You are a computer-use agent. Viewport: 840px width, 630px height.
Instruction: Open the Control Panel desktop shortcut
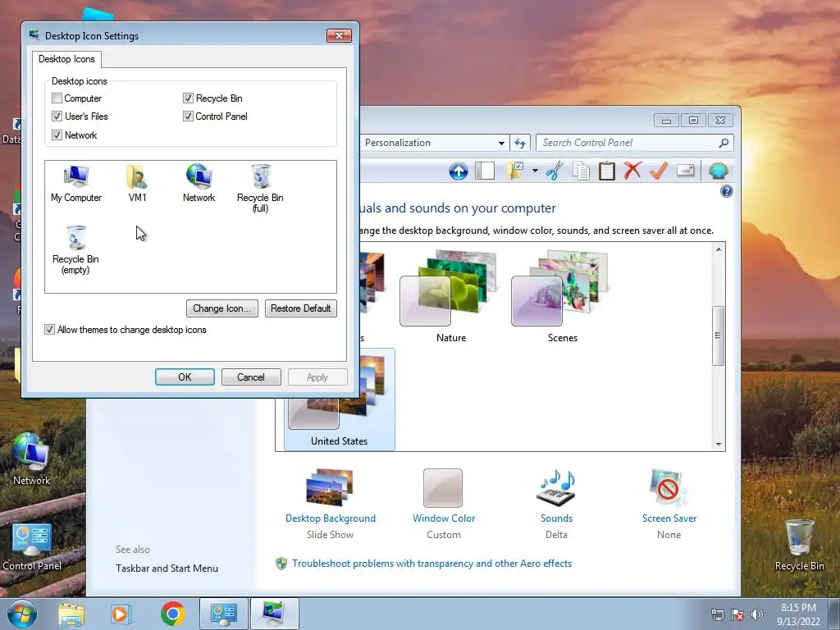(32, 547)
